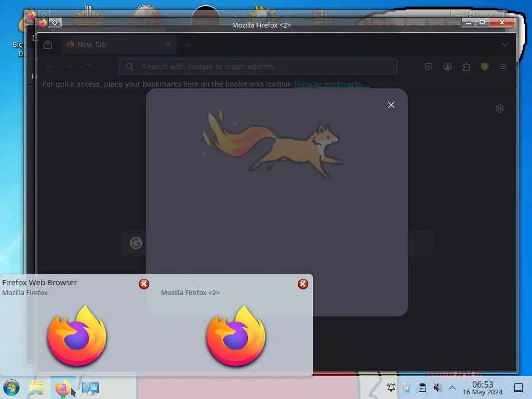The image size is (532, 399).
Task: Open the system settings taskbar icon
Action: coord(90,388)
